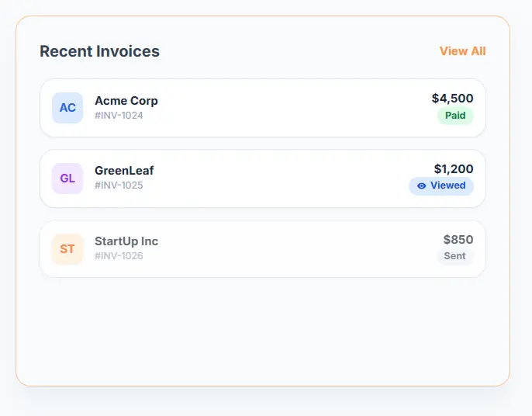This screenshot has height=416, width=532.
Task: Select invoice number #INV-1024
Action: click(119, 116)
